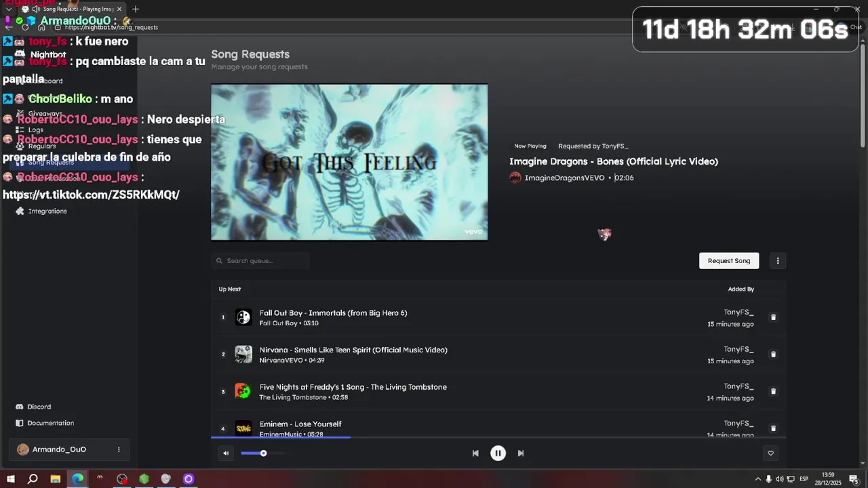This screenshot has width=868, height=488.
Task: Close the Song Requests browser tab
Action: [119, 9]
